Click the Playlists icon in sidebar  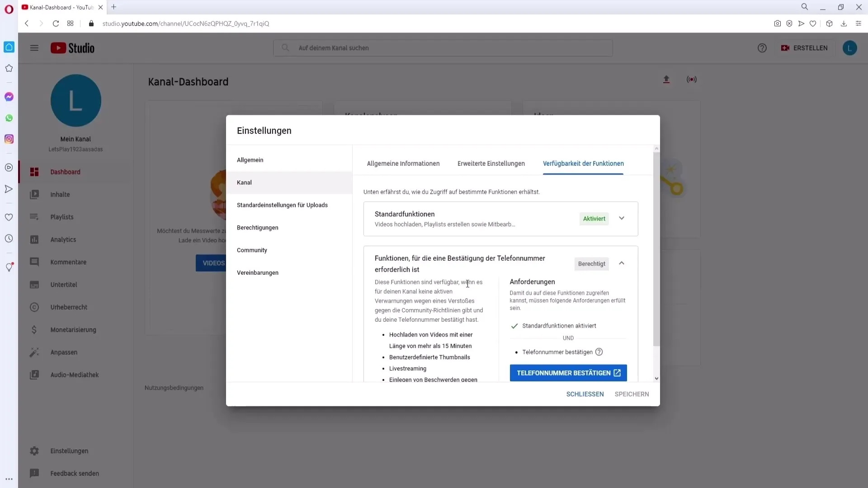pos(34,217)
